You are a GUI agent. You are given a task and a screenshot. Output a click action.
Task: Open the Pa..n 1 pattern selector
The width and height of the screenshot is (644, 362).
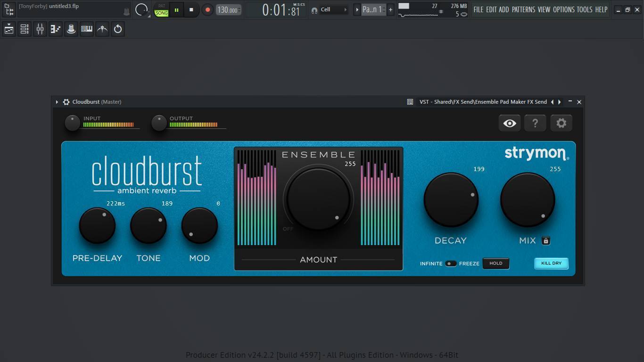(x=373, y=9)
